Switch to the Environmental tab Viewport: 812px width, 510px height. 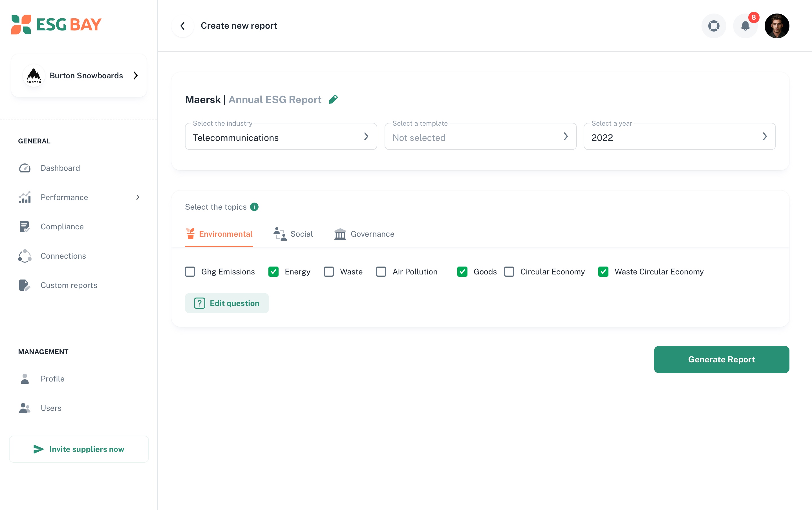[x=219, y=234]
